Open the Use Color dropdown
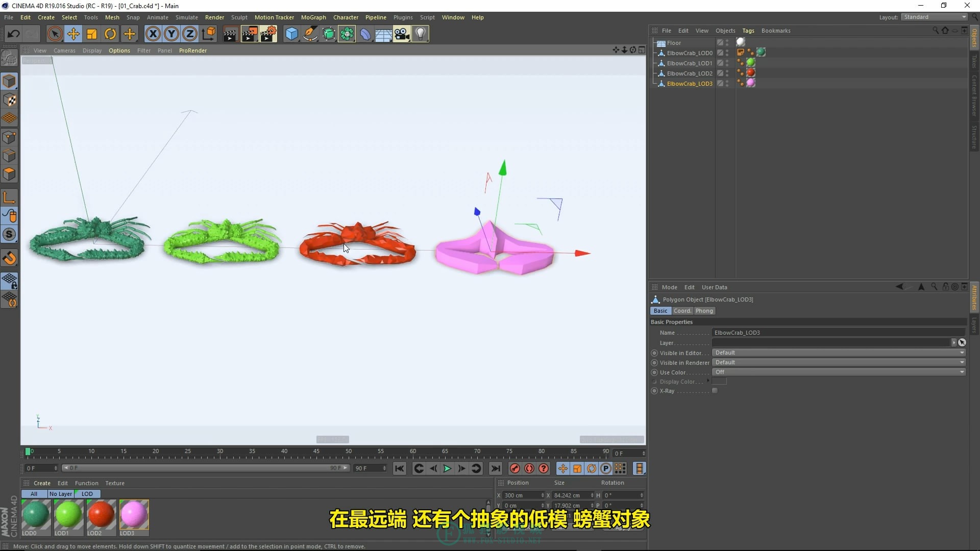This screenshot has height=551, width=980. (x=839, y=372)
